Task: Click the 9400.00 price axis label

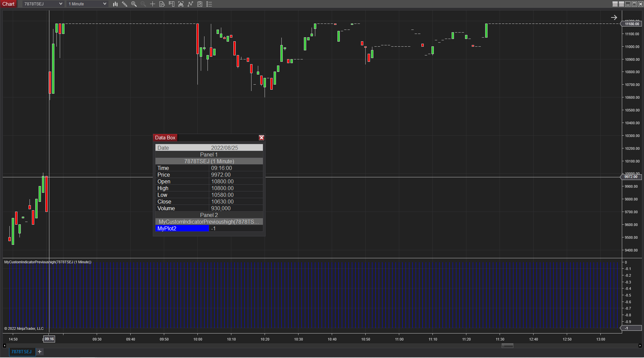Action: click(x=631, y=250)
